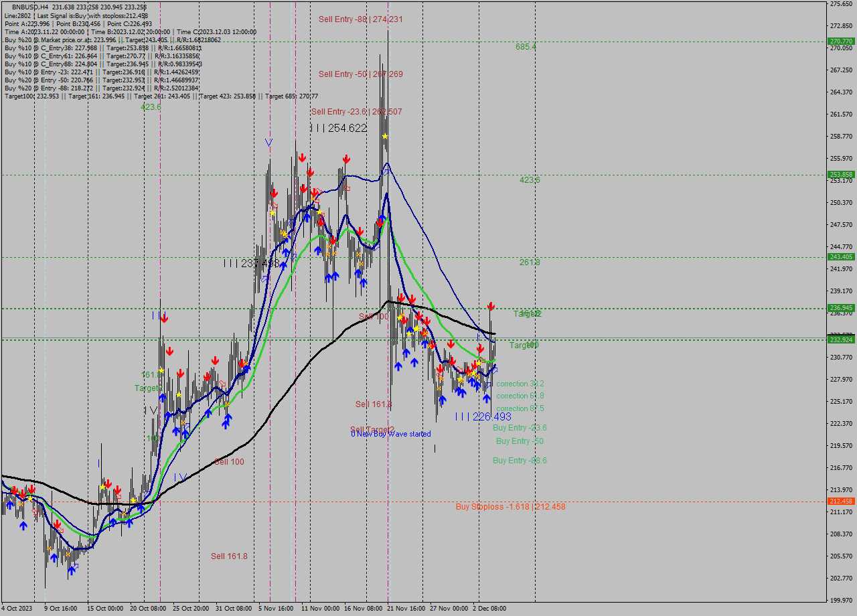Click the blue up arrow near the October bottom

click(x=70, y=569)
